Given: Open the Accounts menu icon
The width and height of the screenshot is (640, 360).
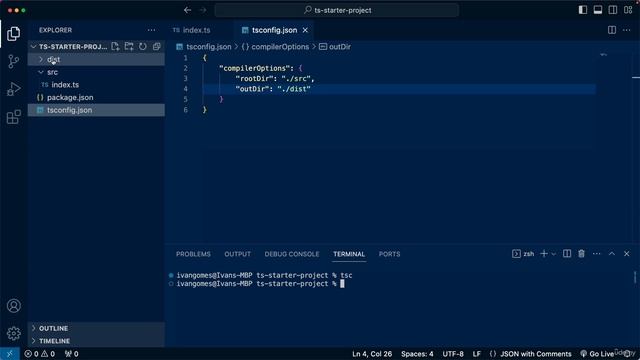Looking at the screenshot, I should point(13,306).
